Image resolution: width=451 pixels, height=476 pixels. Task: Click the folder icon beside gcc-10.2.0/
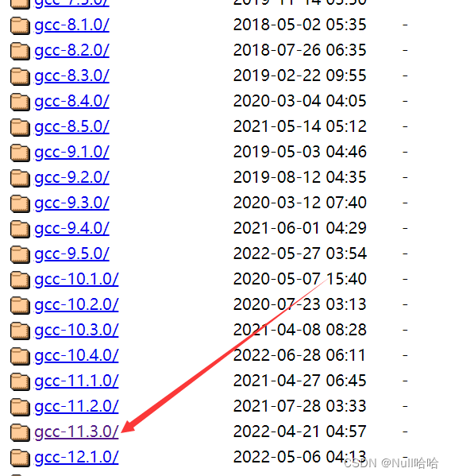pyautogui.click(x=20, y=306)
